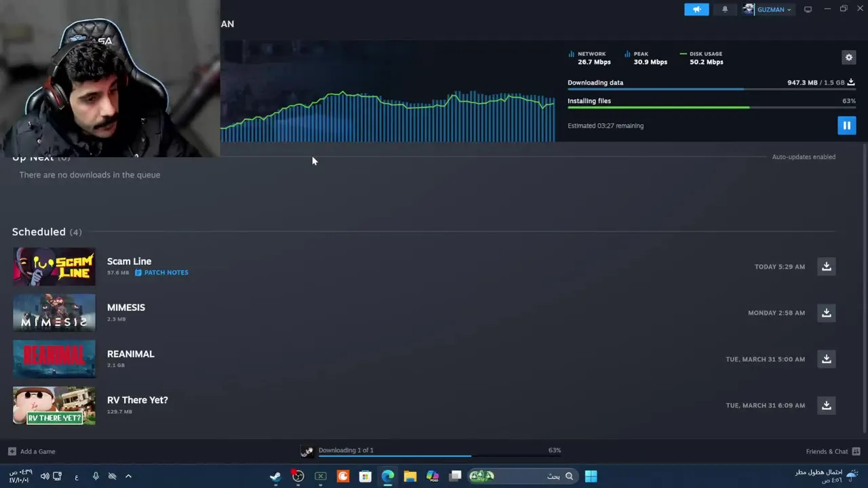Show hidden system tray icons chevron
Image resolution: width=868 pixels, height=488 pixels.
coord(128,476)
